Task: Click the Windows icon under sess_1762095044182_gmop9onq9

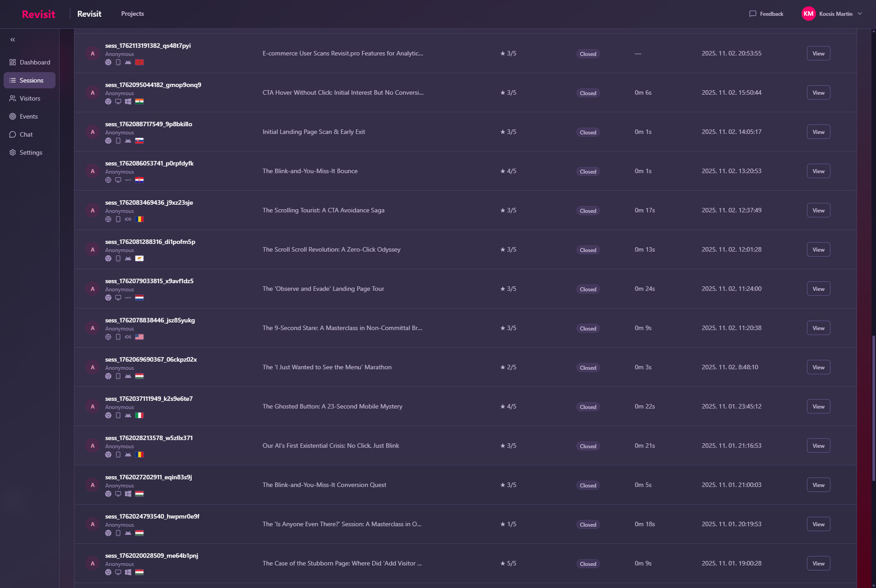Action: pyautogui.click(x=129, y=101)
